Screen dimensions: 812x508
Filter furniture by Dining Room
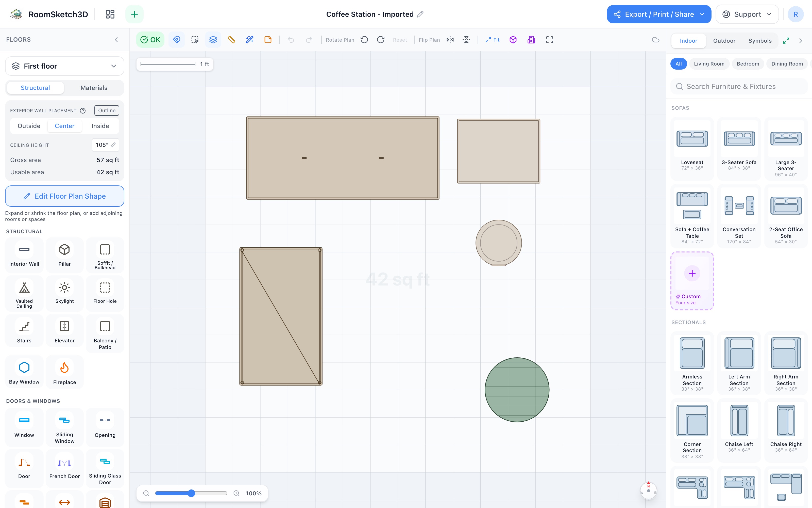787,64
